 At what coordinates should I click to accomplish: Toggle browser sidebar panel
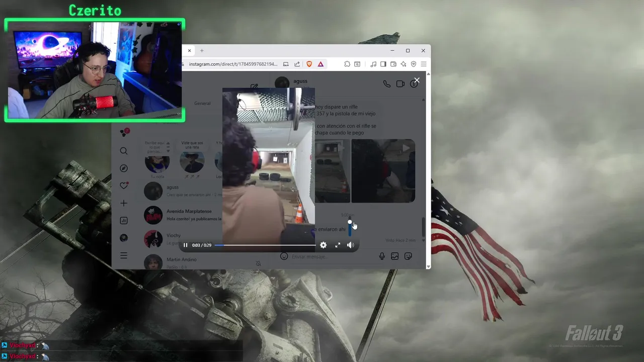coord(383,64)
